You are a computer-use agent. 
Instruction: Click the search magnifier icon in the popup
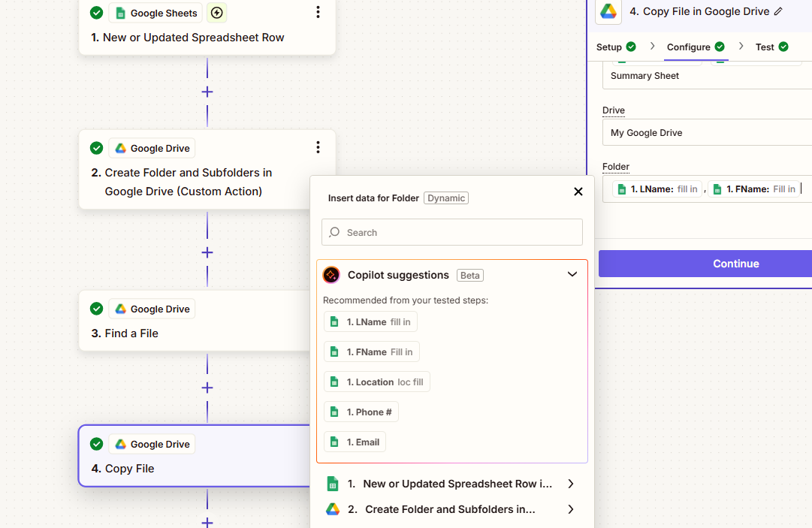(x=334, y=232)
